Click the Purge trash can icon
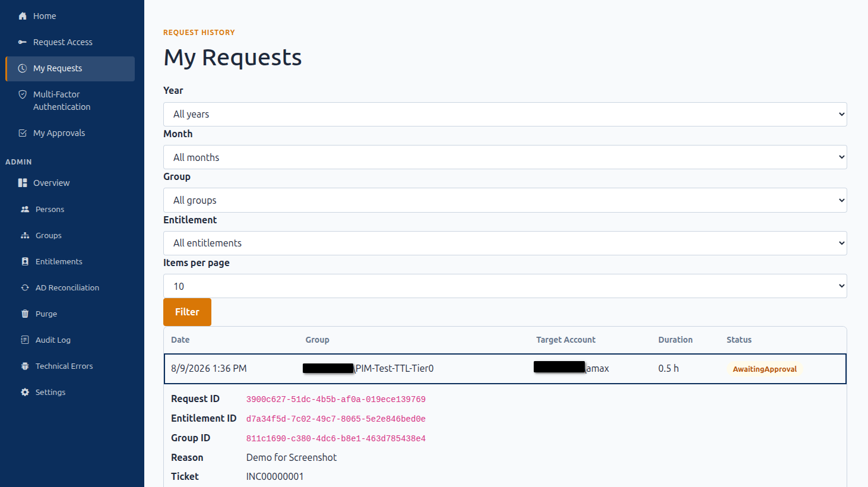 (x=25, y=314)
